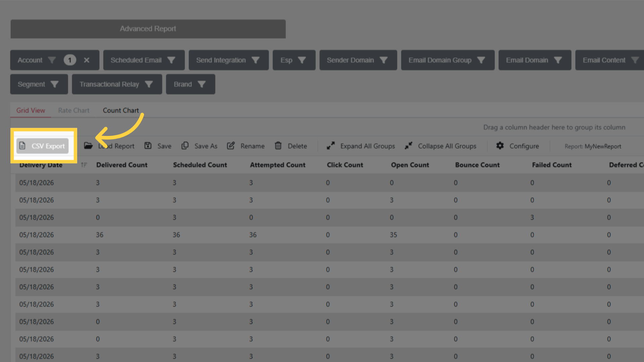Open the Sender Domain filter dropdown

pyautogui.click(x=358, y=60)
